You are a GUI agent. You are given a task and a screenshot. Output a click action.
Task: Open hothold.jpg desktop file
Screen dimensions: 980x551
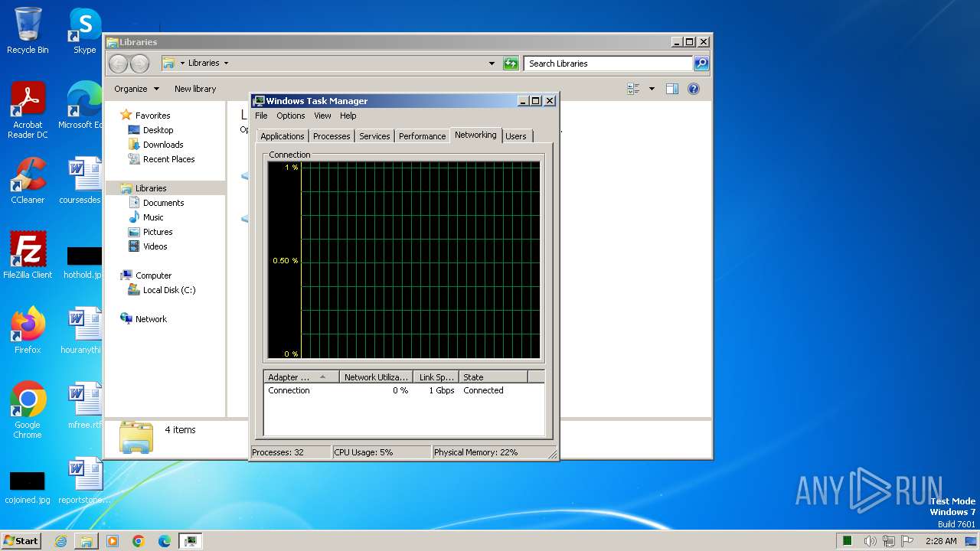(x=83, y=262)
